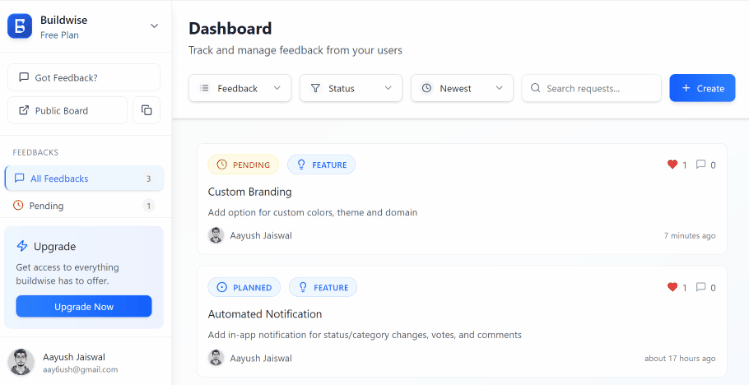Click the Upgrade lightning bolt icon
749x385 pixels.
[22, 246]
